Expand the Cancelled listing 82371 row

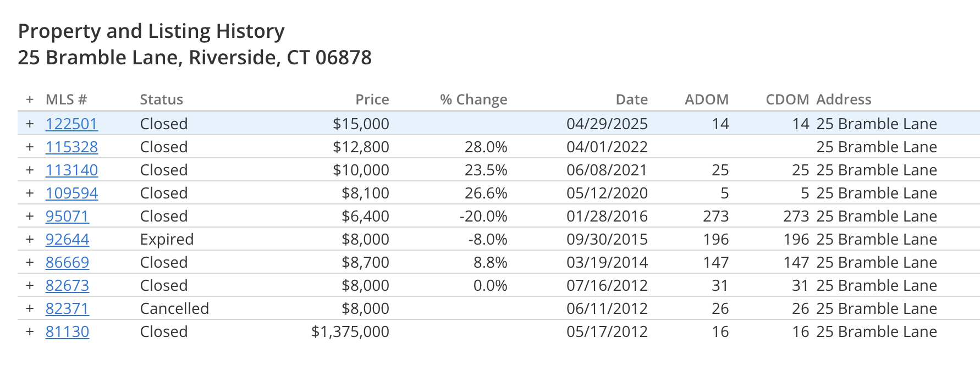[30, 308]
